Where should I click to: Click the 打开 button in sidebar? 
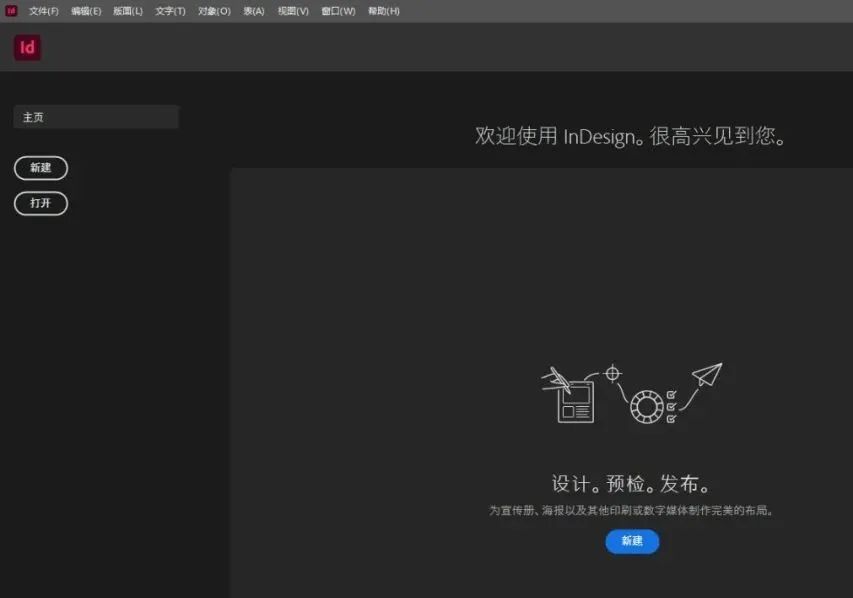[x=41, y=204]
